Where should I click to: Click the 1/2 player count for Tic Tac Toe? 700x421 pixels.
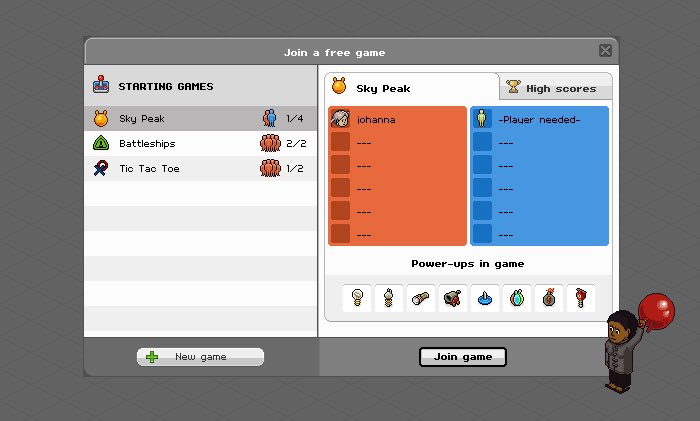[x=295, y=169]
